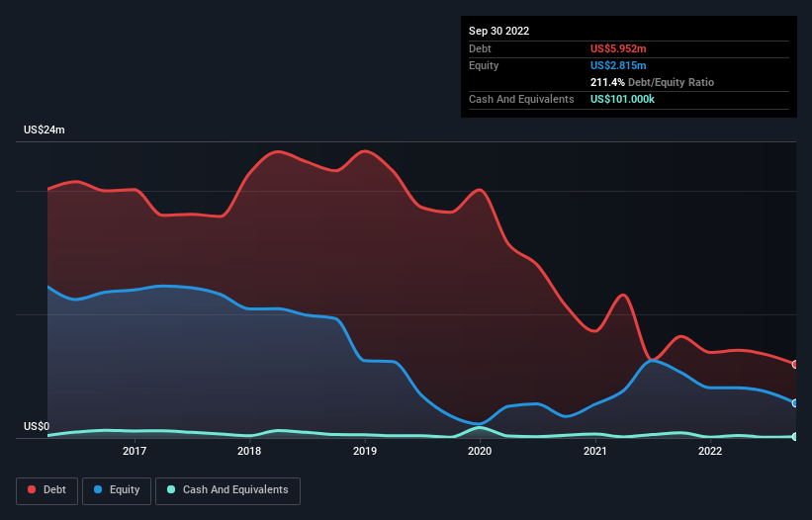Click the 2021 x-axis label

595,451
